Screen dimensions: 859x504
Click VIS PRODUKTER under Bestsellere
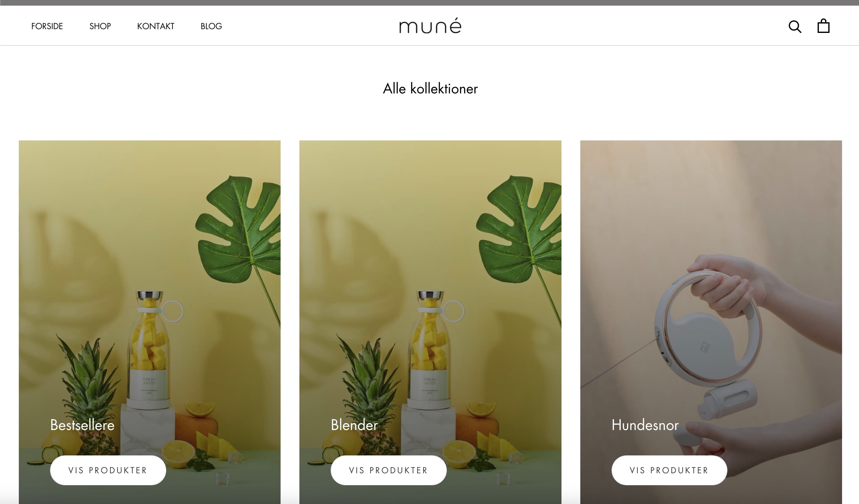click(108, 470)
